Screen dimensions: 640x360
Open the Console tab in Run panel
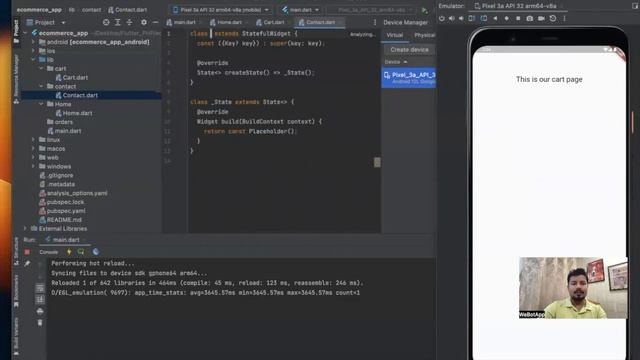pos(49,252)
